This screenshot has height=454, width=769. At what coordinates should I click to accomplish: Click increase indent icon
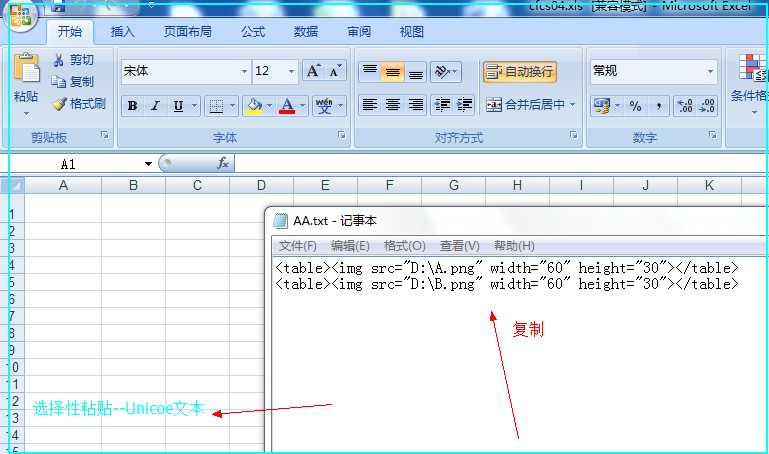pos(463,104)
